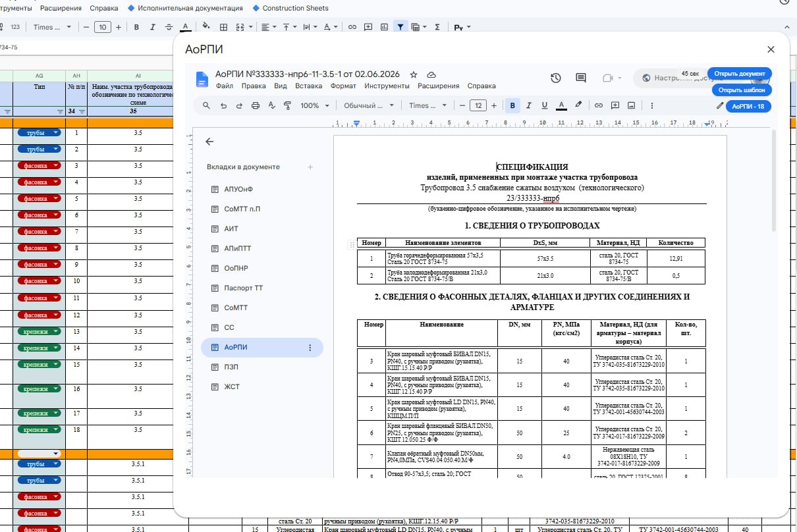Open the крепежи dropdown chip in row 13
797x532 pixels.
40,331
